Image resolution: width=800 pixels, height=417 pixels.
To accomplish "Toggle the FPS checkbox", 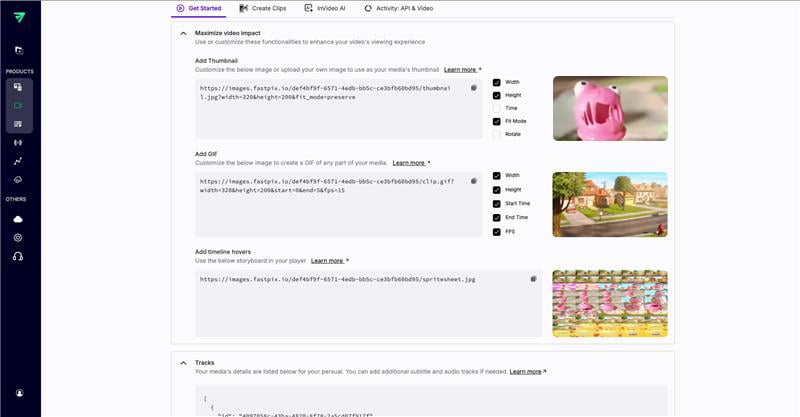I will click(496, 232).
